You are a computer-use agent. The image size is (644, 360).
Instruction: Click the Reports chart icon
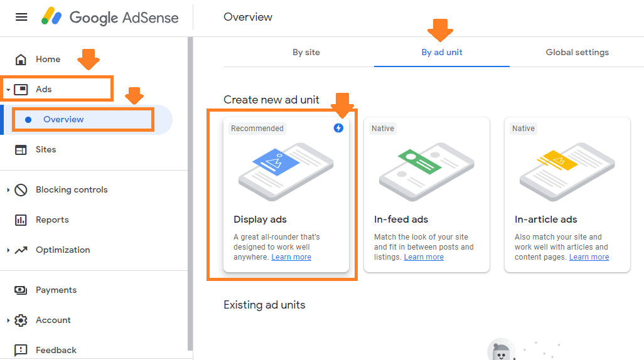[x=21, y=220]
